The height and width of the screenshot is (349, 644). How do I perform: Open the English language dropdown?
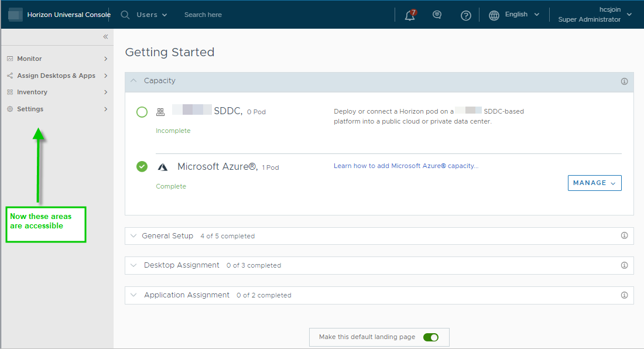pyautogui.click(x=522, y=15)
